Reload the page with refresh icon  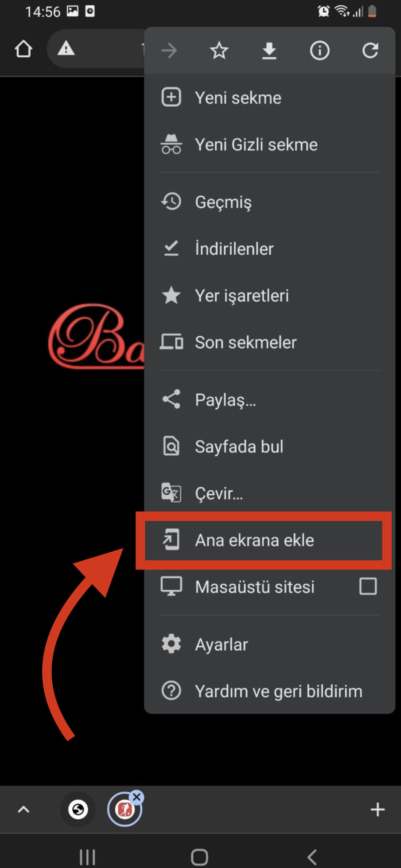370,50
